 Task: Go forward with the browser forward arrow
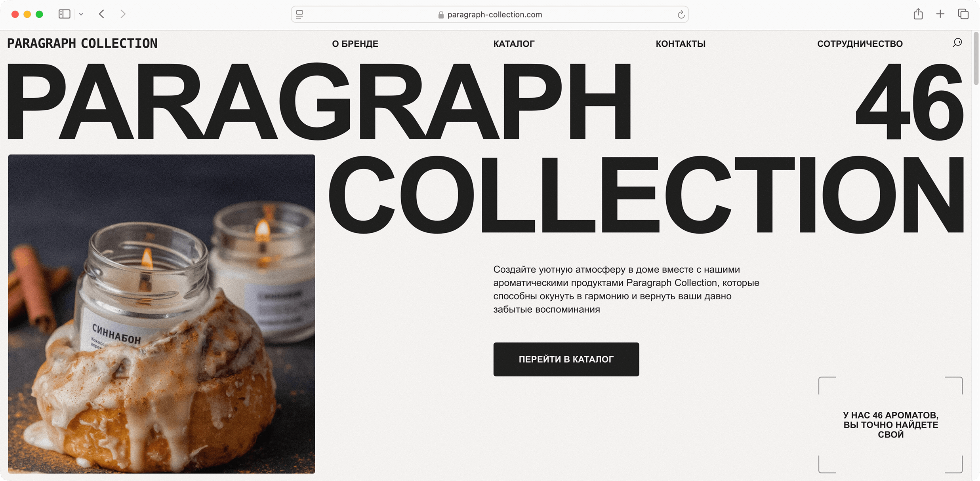[x=123, y=14]
